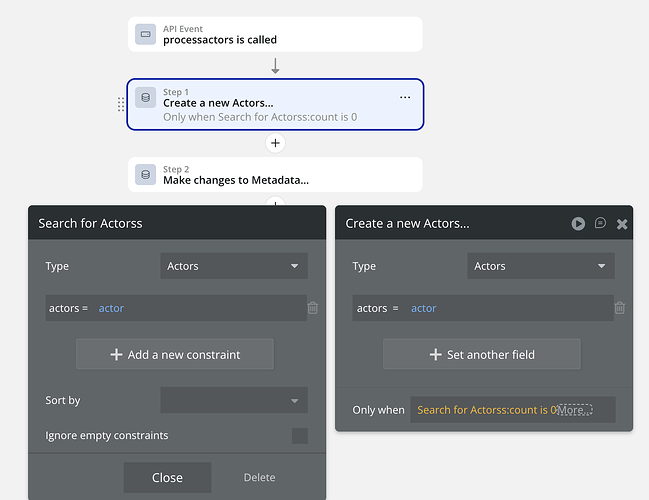
Task: Open Step 1 three-dot options menu
Action: point(405,97)
